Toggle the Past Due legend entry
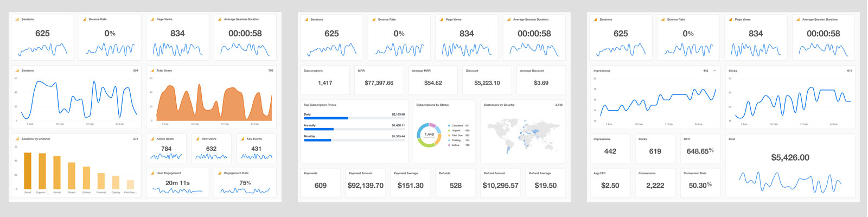Screen dimensions: 868x217 (x=457, y=136)
